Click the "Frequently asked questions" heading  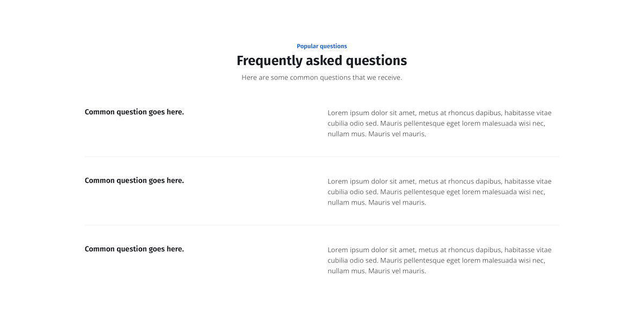321,61
